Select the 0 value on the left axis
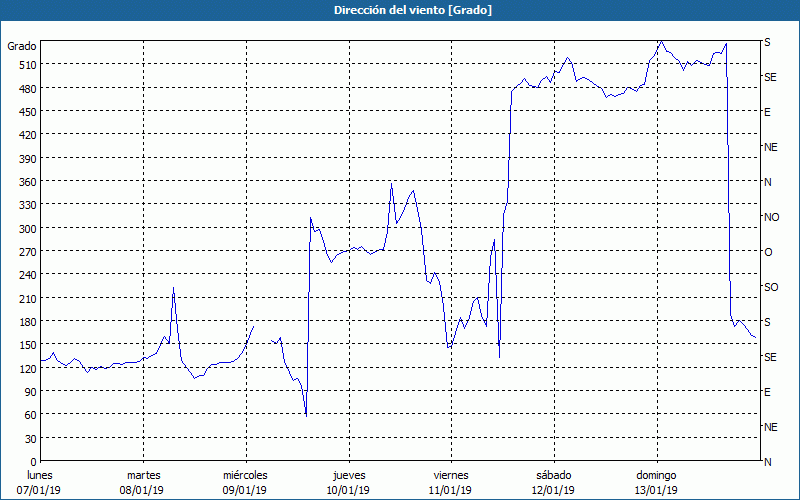 pyautogui.click(x=34, y=462)
